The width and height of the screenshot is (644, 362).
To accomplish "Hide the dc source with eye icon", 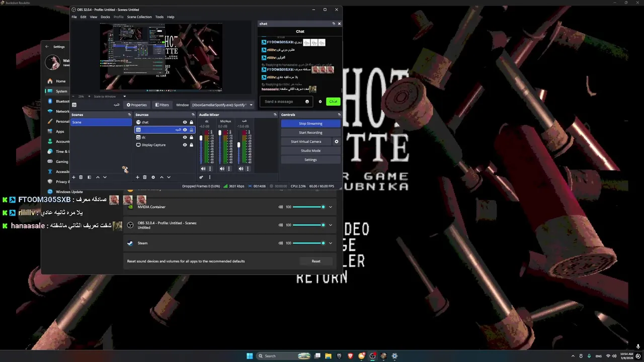I will 185,137.
